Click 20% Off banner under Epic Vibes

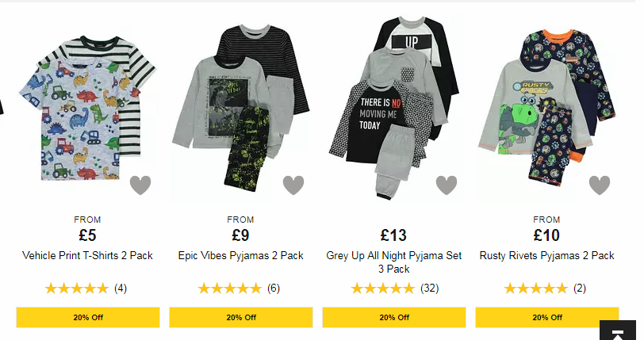click(x=241, y=318)
